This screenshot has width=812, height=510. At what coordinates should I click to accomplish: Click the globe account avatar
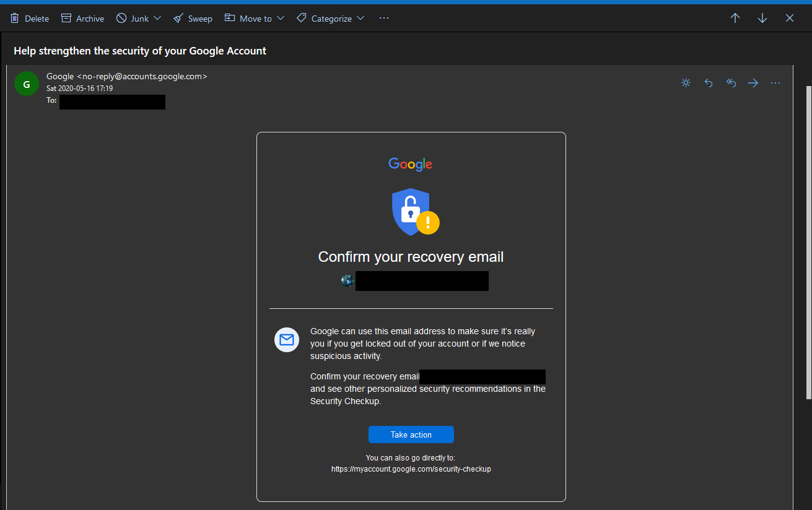pos(347,280)
